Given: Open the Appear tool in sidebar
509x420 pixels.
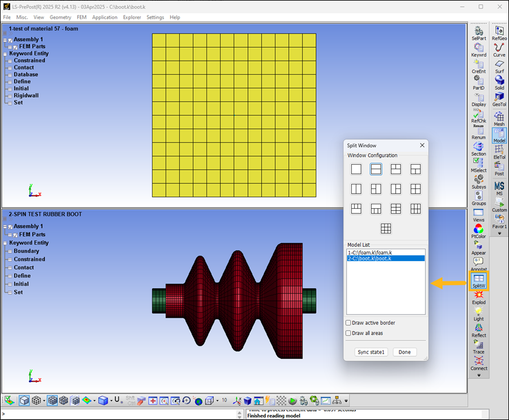Looking at the screenshot, I should click(478, 247).
